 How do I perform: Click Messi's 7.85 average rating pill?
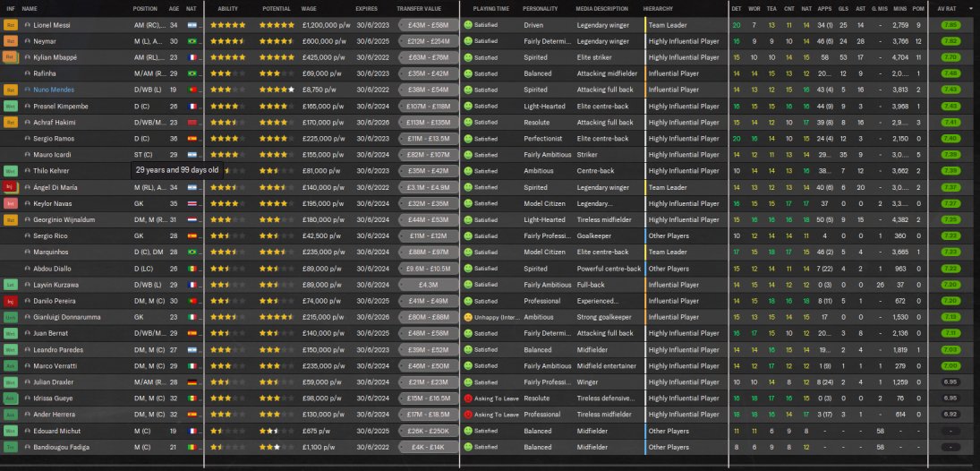pyautogui.click(x=951, y=25)
